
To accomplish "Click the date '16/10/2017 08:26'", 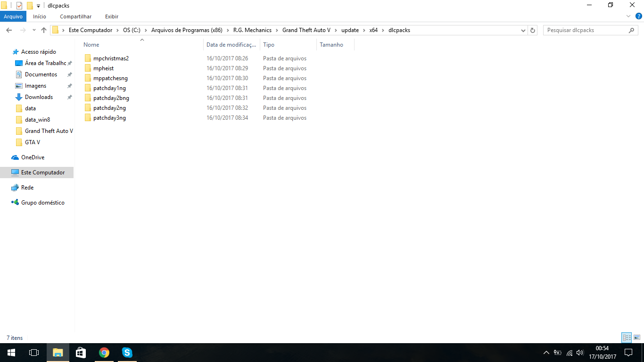I will click(x=227, y=58).
